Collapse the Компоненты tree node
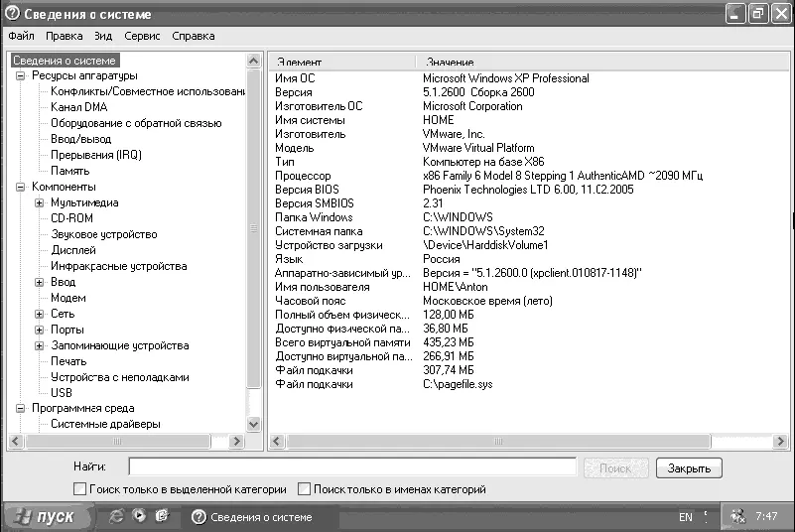The image size is (795, 532). [x=20, y=188]
